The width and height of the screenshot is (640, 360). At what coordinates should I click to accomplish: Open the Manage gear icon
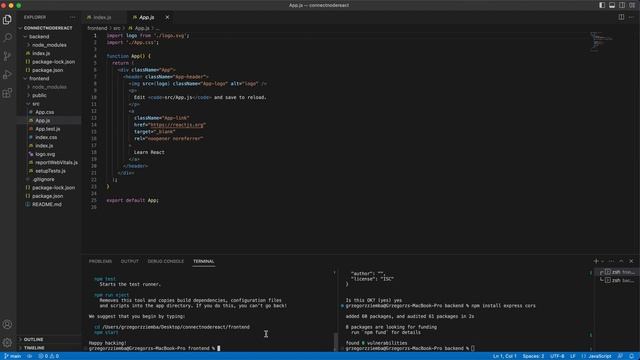click(7, 342)
